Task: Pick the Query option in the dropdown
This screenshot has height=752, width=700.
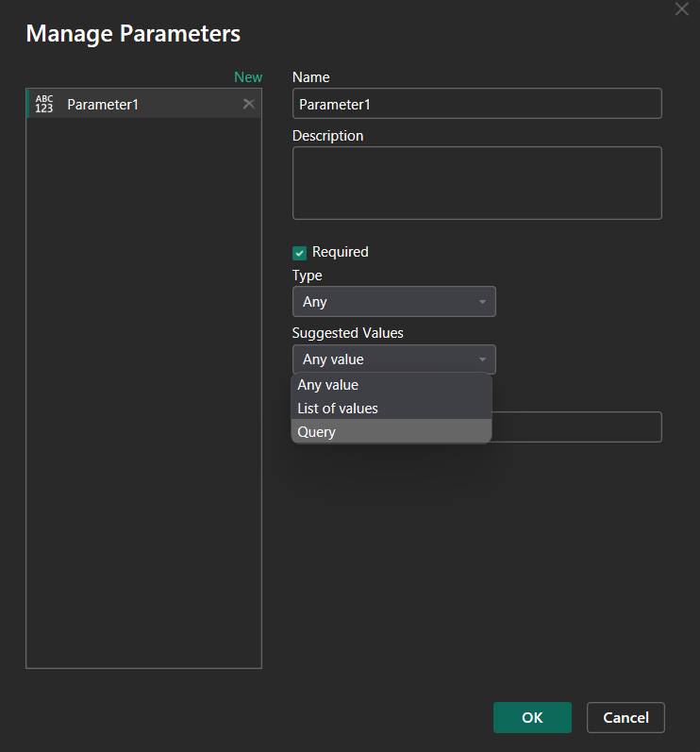Action: [x=317, y=432]
